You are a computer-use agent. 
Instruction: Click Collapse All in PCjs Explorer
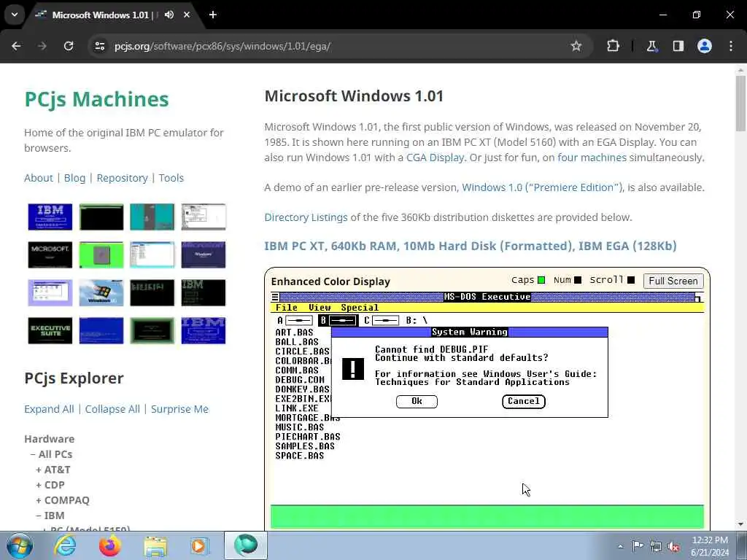pos(112,409)
